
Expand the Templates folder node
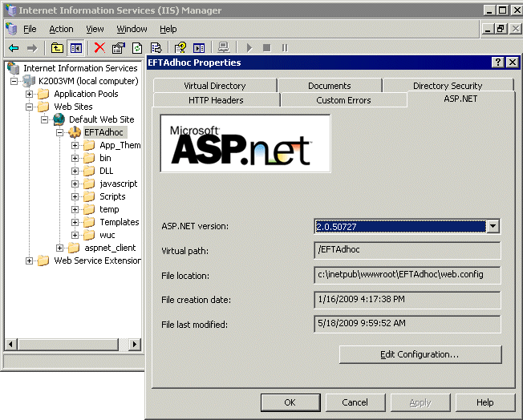75,222
